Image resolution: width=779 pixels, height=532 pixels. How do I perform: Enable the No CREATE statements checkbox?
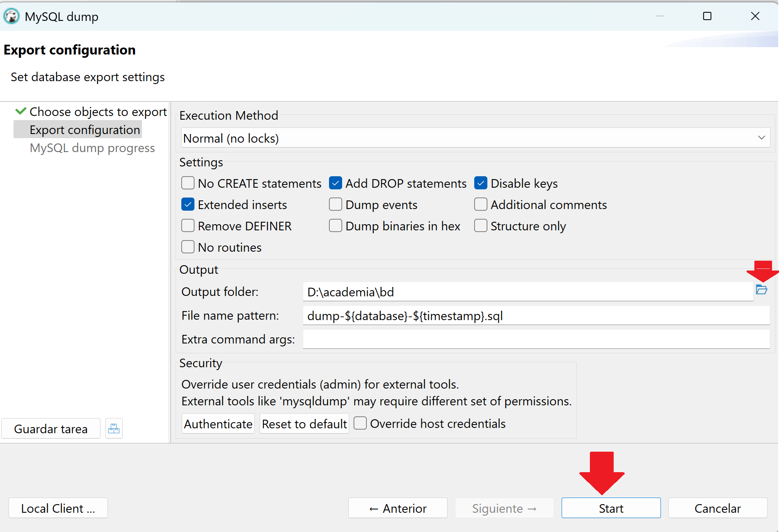tap(188, 183)
